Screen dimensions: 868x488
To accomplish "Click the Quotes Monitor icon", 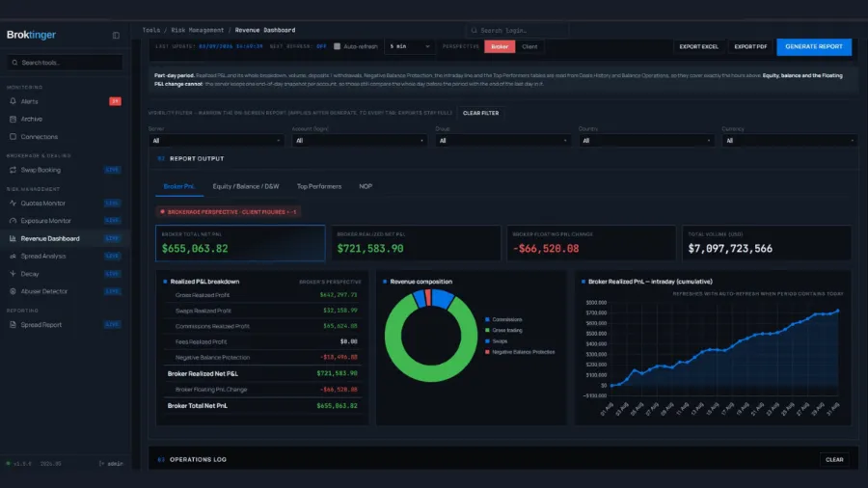I will (x=13, y=203).
